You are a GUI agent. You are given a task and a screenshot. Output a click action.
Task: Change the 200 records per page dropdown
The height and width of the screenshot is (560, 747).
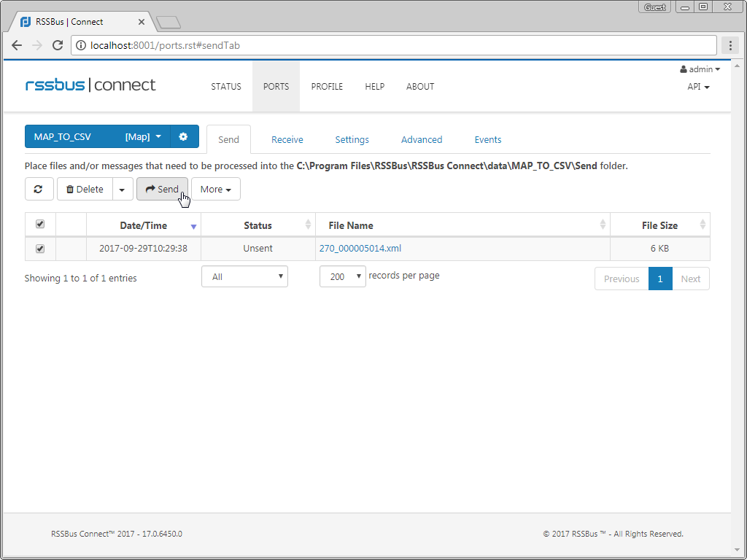343,276
